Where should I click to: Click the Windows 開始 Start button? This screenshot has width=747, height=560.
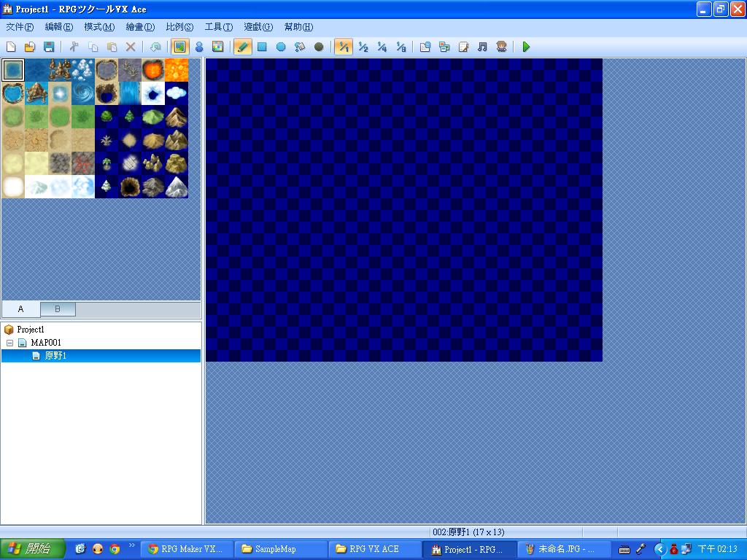click(x=32, y=549)
